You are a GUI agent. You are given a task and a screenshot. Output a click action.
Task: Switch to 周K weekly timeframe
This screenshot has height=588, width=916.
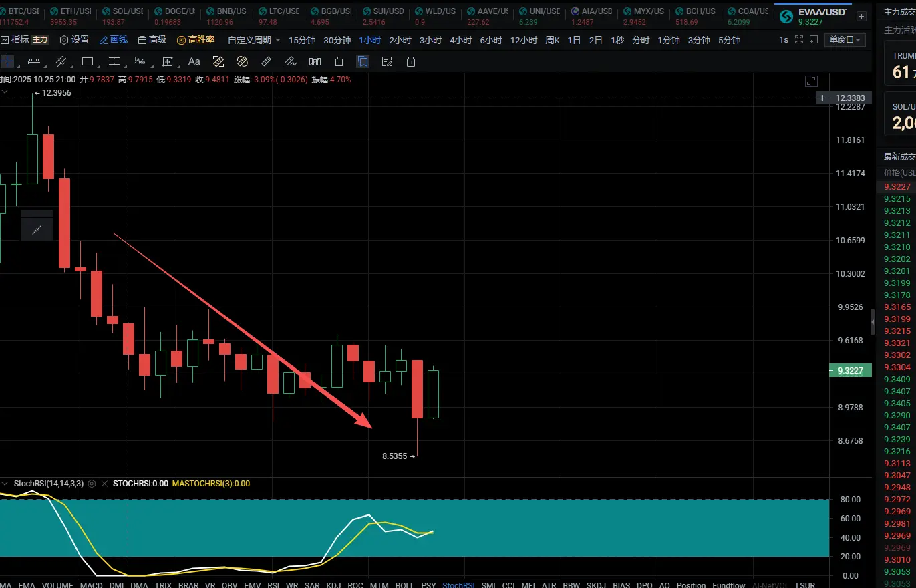click(553, 40)
